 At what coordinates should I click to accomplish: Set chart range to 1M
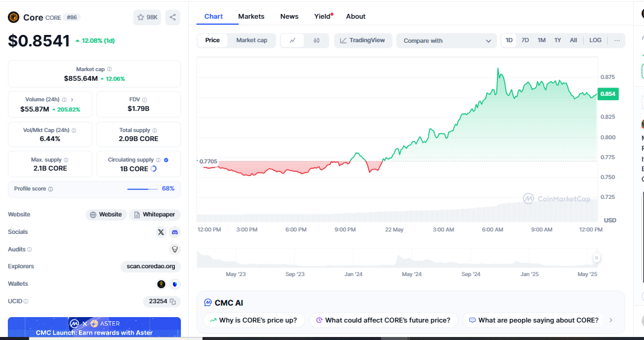point(541,40)
